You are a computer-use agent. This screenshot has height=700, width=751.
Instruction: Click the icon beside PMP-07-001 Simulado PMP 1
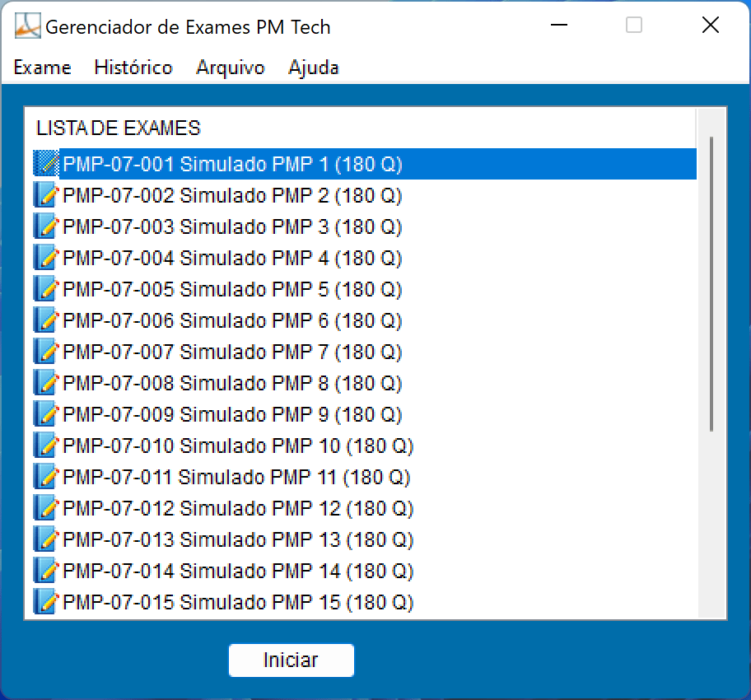tap(46, 164)
